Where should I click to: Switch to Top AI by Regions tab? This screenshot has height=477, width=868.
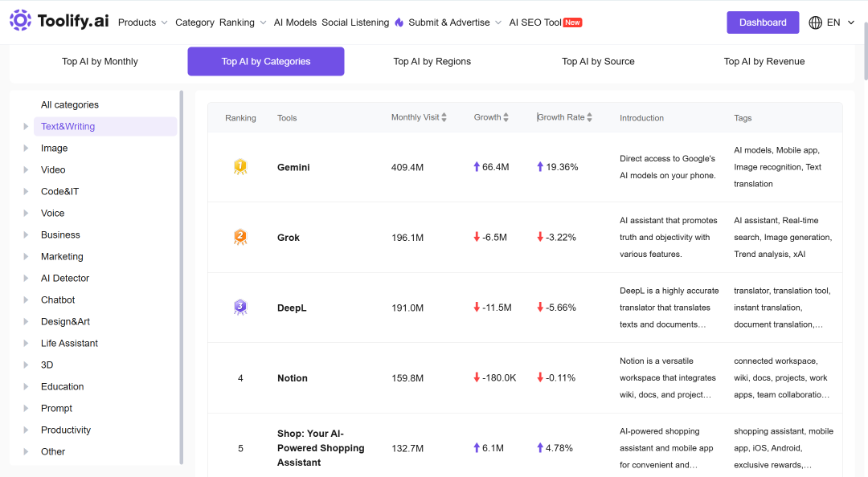(x=432, y=61)
